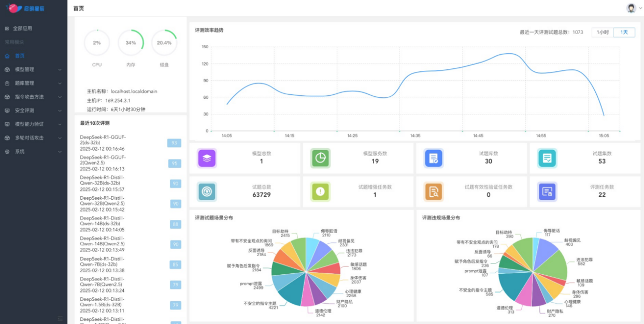
Task: Switch trend chart to 1天 view
Action: tap(624, 32)
